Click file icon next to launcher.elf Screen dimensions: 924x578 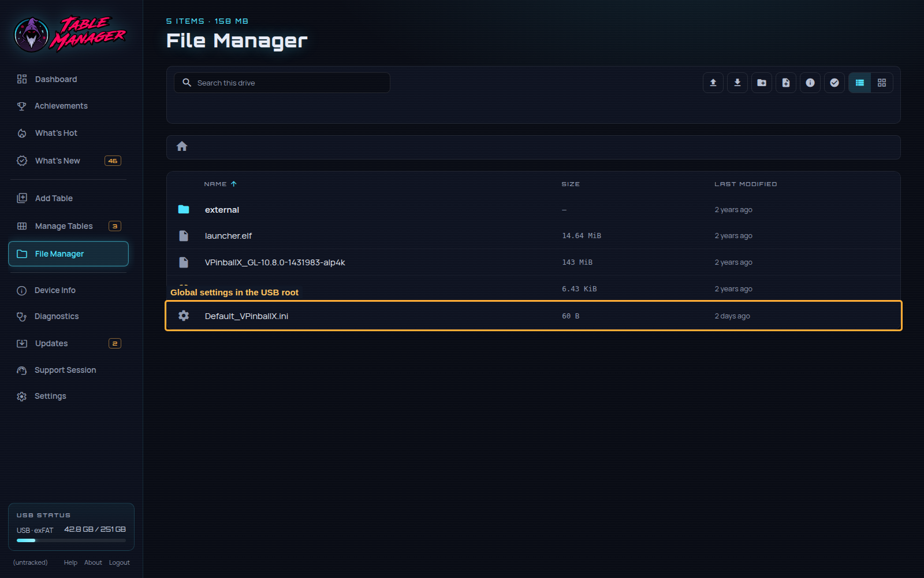(x=184, y=236)
